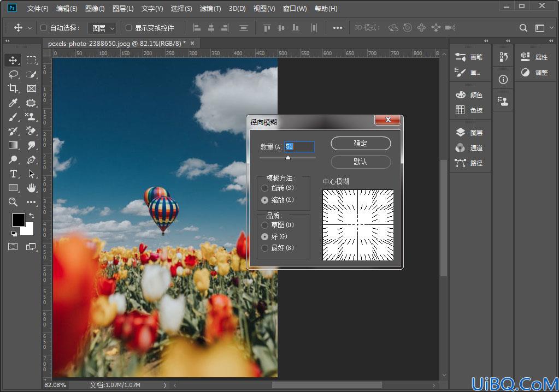559x392 pixels.
Task: Open the 窗口(W) menu
Action: tap(295, 9)
